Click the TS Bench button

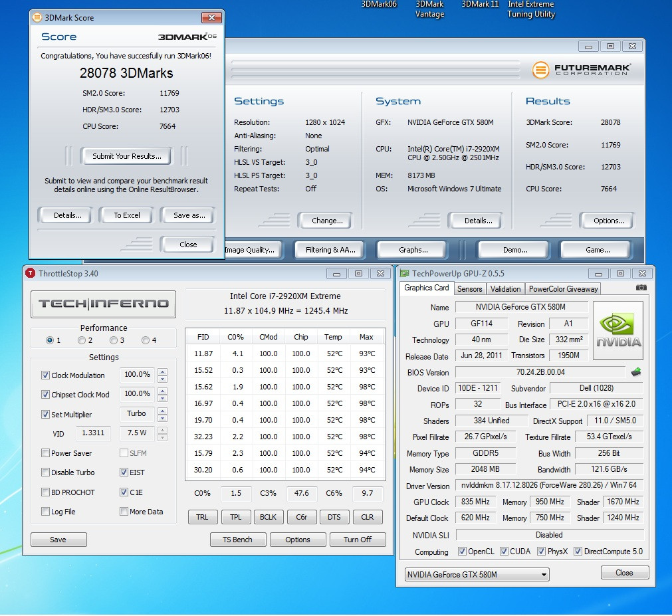pos(237,540)
